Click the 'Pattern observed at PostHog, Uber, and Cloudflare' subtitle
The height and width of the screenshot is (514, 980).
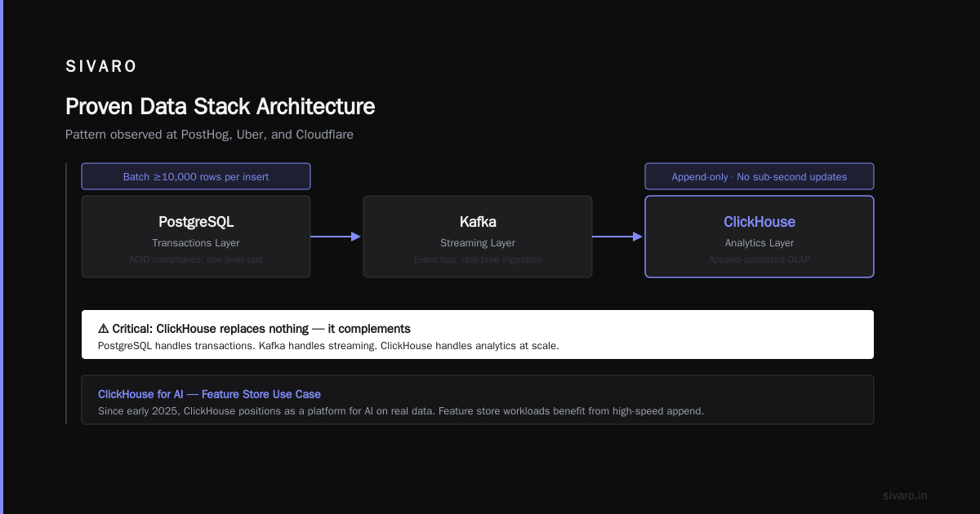(209, 135)
